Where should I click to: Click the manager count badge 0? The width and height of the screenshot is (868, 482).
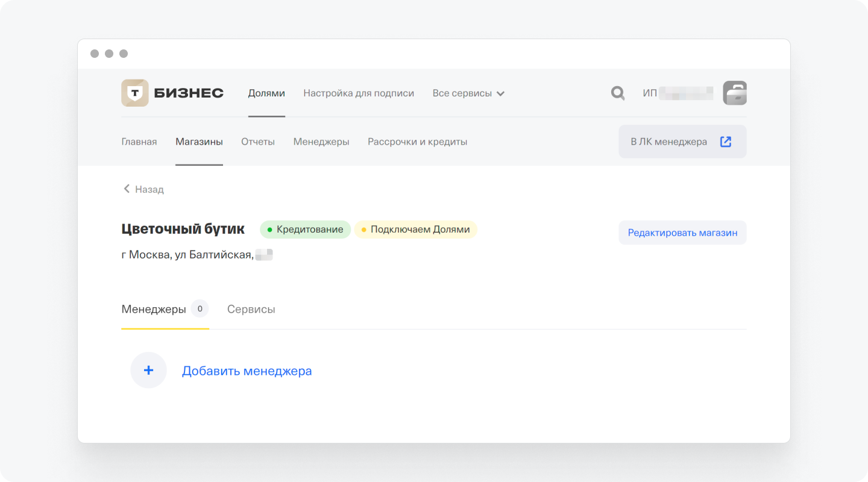(200, 309)
